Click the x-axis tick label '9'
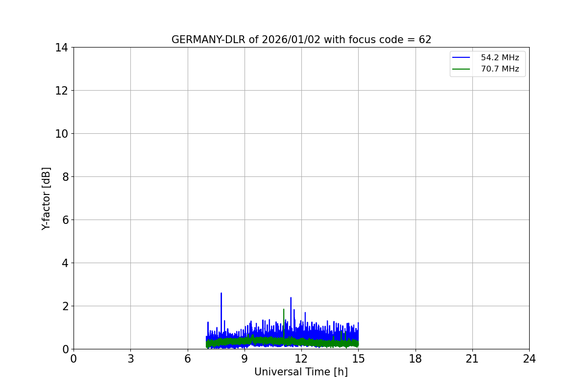The height and width of the screenshot is (392, 588). [245, 359]
